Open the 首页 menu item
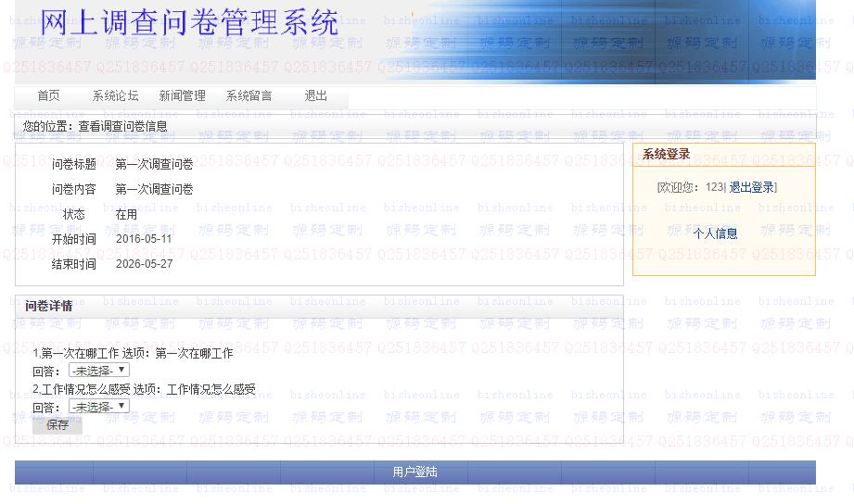 [x=48, y=95]
